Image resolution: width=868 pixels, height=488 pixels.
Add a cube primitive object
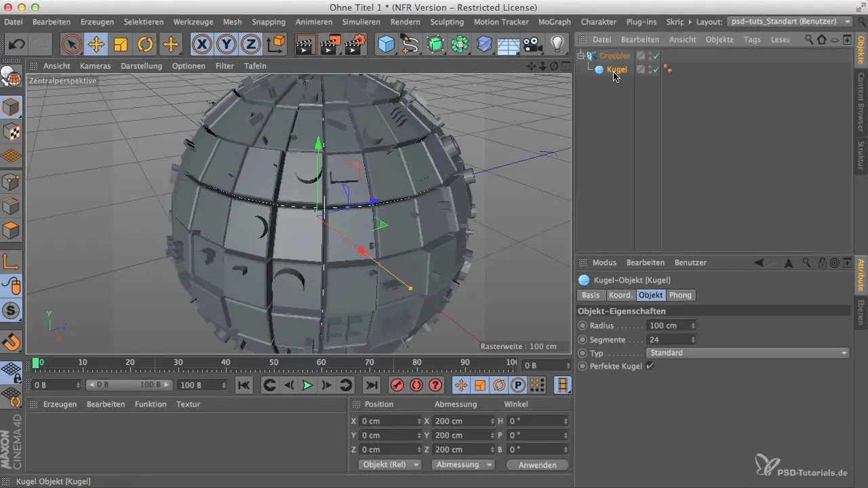point(386,45)
